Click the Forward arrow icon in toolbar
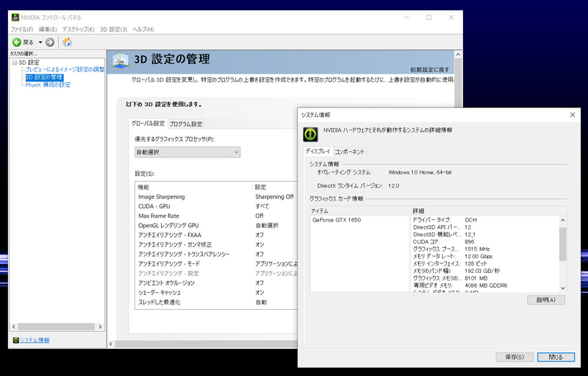 50,42
